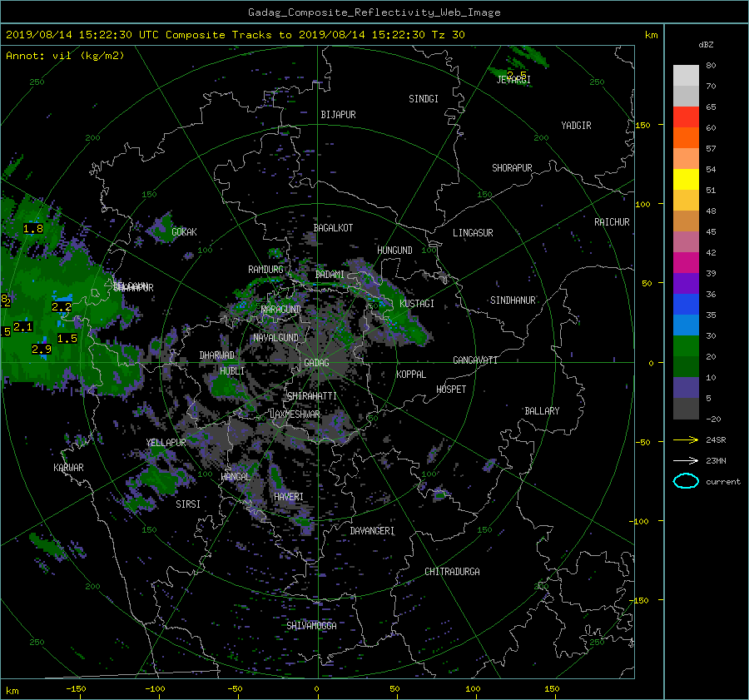Image resolution: width=749 pixels, height=700 pixels.
Task: Click the GADAG radar center label
Action: coord(316,363)
